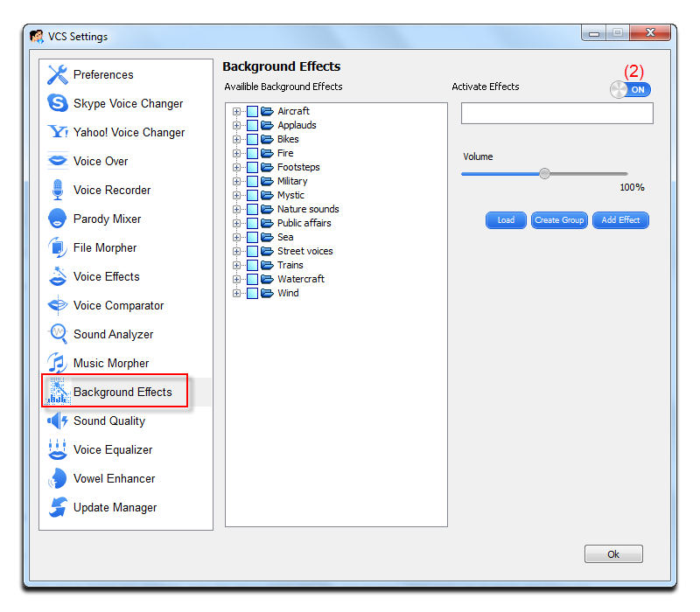Click the Add Effect button

(x=620, y=220)
